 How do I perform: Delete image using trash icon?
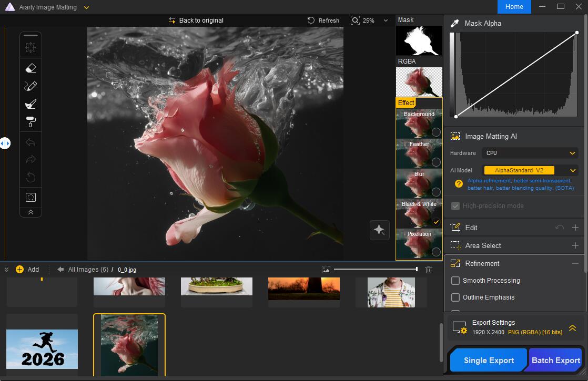coord(429,270)
